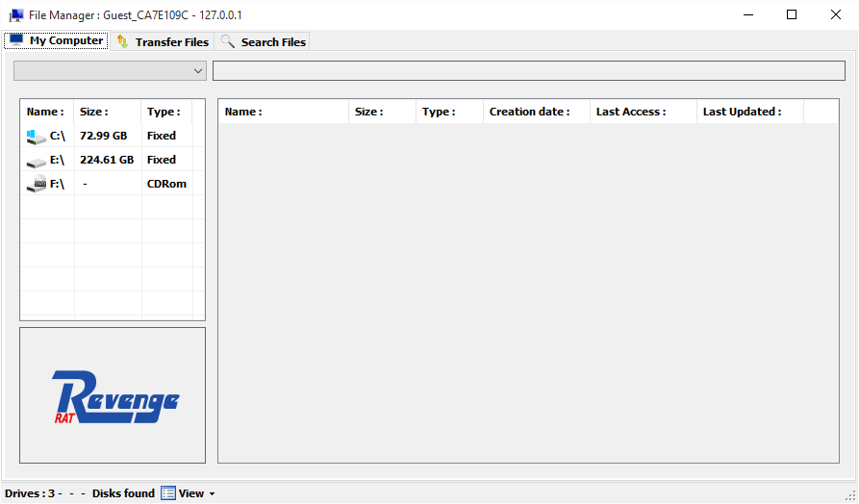Image resolution: width=859 pixels, height=504 pixels.
Task: Click the window resize grip
Action: [x=850, y=495]
